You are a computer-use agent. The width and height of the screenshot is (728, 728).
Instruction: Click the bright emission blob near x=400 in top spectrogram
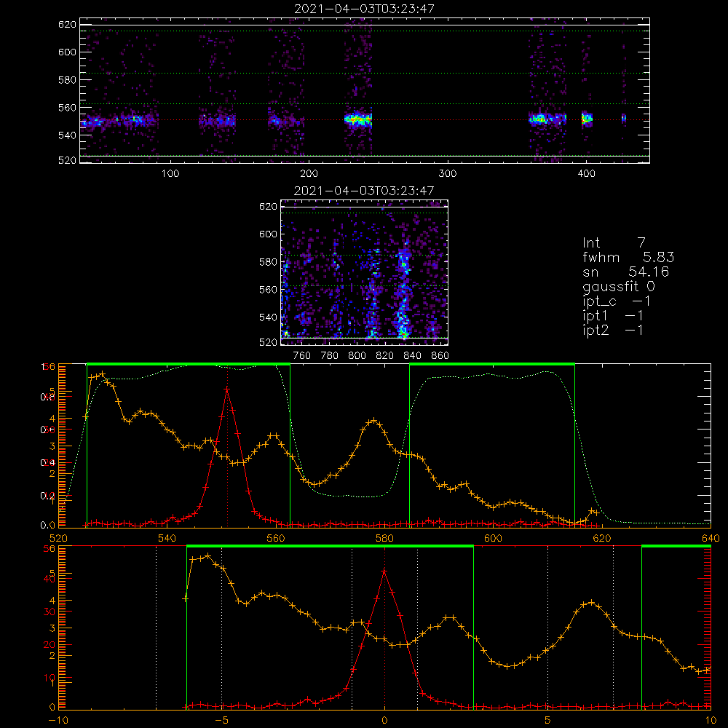[x=587, y=119]
